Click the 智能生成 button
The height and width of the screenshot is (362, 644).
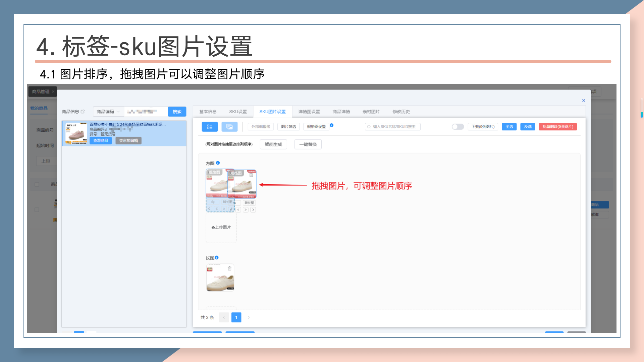tap(273, 144)
